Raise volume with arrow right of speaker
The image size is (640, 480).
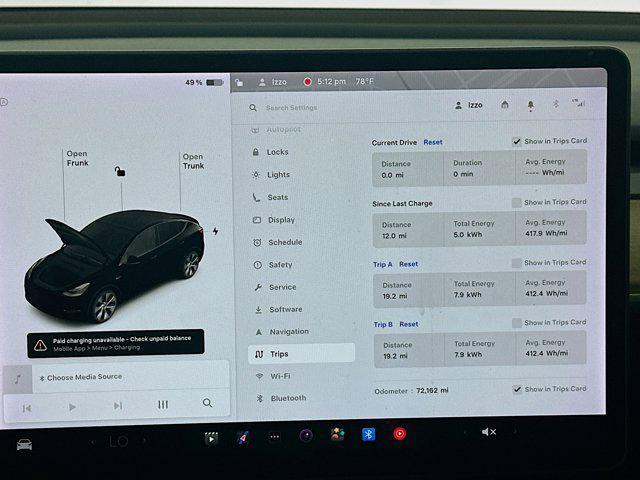tap(515, 431)
